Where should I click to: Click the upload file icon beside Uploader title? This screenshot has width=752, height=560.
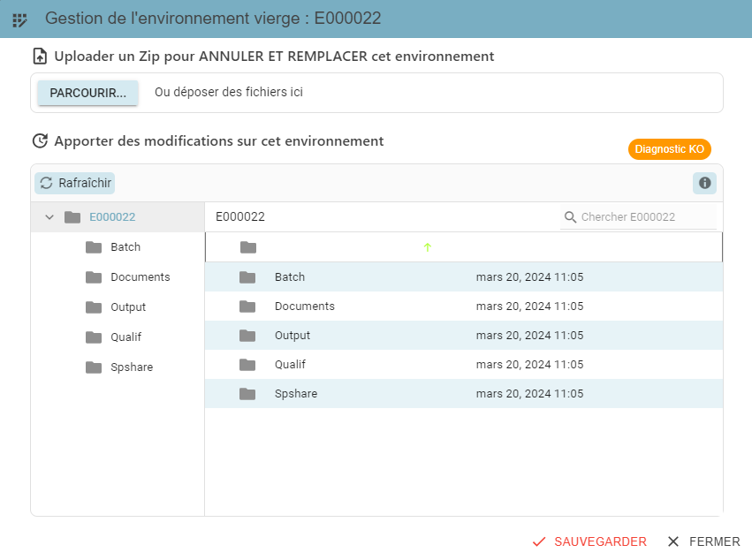(40, 57)
